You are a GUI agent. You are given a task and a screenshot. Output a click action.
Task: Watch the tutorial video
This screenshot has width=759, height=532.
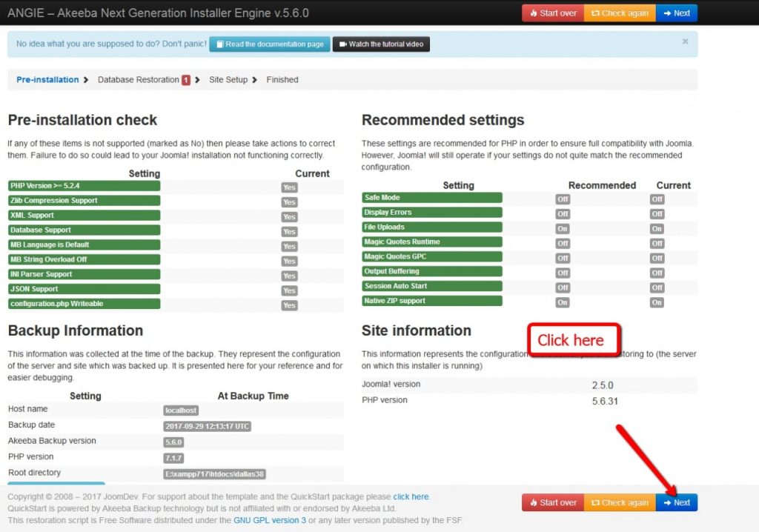click(379, 44)
